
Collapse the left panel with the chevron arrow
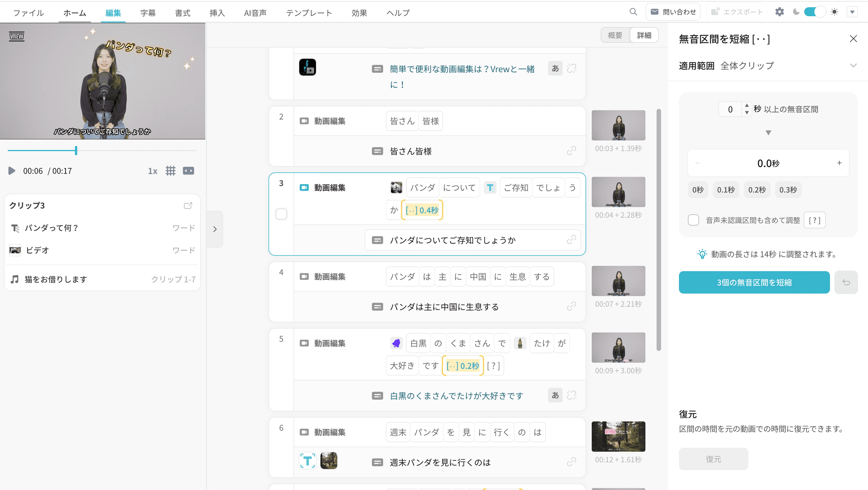coord(215,229)
